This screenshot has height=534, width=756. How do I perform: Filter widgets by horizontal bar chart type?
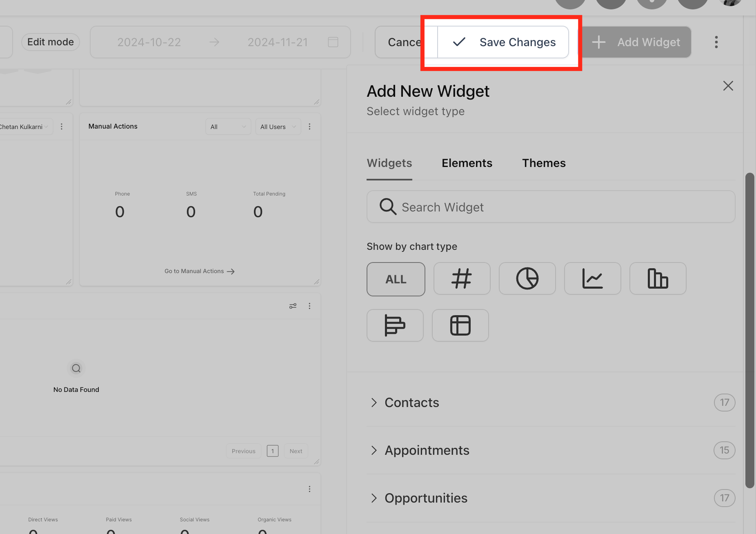pos(395,325)
